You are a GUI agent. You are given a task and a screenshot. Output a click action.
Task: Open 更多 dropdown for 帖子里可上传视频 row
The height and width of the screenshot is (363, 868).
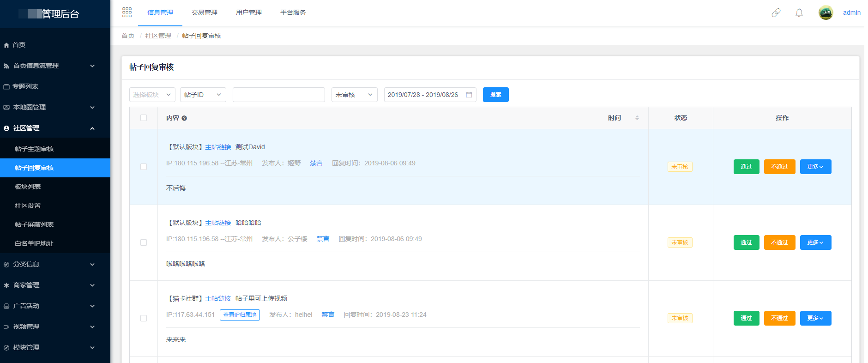816,318
